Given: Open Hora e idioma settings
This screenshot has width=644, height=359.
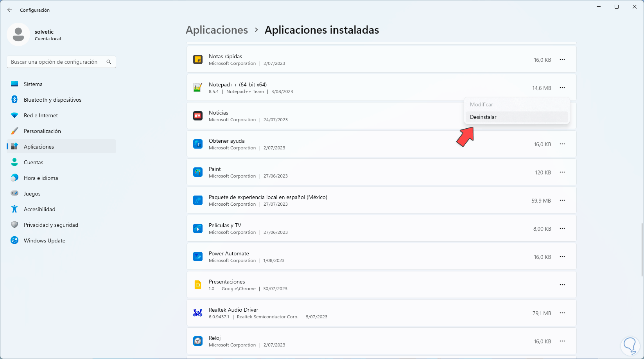Looking at the screenshot, I should (x=61, y=178).
